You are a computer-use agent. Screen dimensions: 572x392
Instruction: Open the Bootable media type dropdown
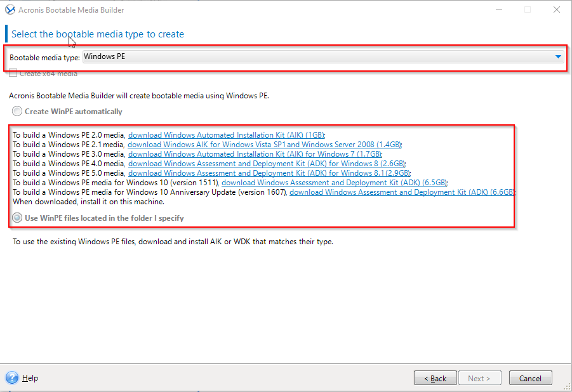point(323,57)
